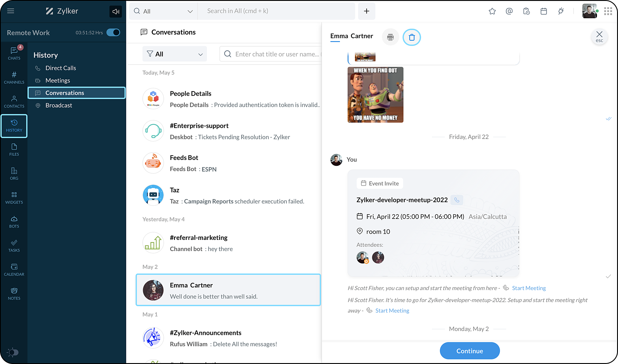Click the print conversation icon

pyautogui.click(x=390, y=37)
